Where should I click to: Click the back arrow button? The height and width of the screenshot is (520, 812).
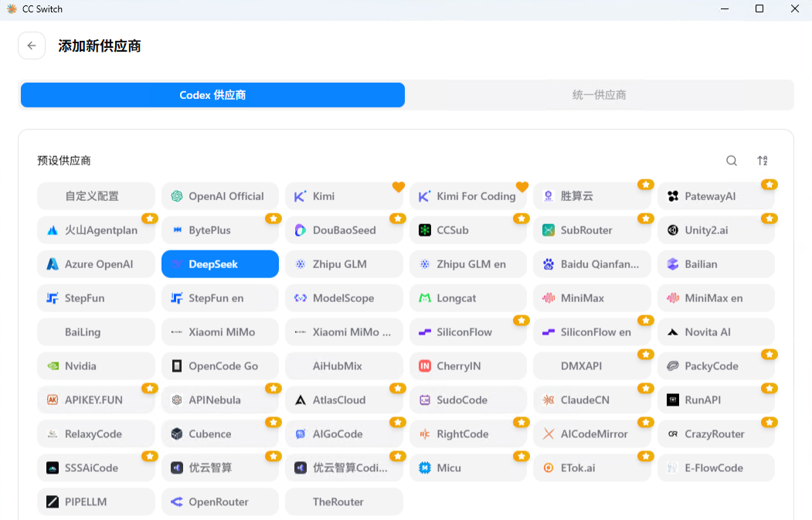[32, 46]
